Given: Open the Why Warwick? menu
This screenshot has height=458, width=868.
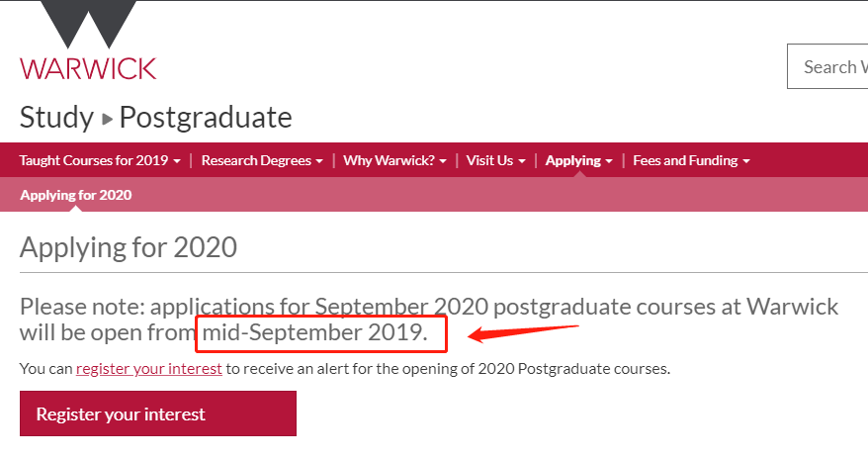Looking at the screenshot, I should [x=389, y=160].
